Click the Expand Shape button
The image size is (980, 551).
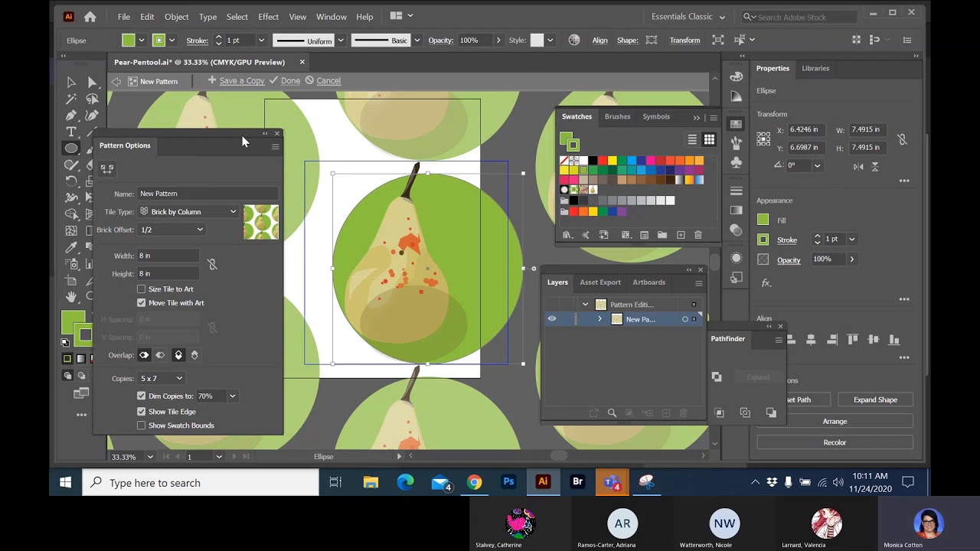point(875,399)
